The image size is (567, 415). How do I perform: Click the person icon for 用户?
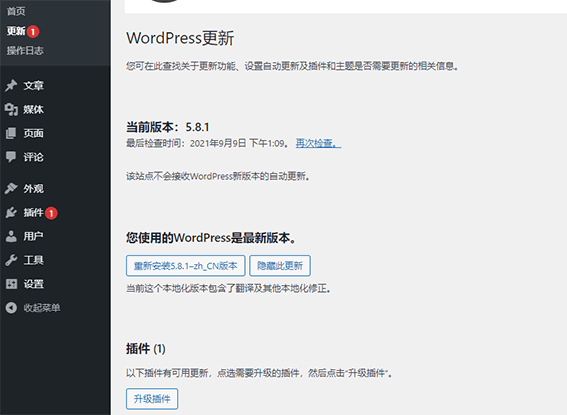click(x=11, y=236)
